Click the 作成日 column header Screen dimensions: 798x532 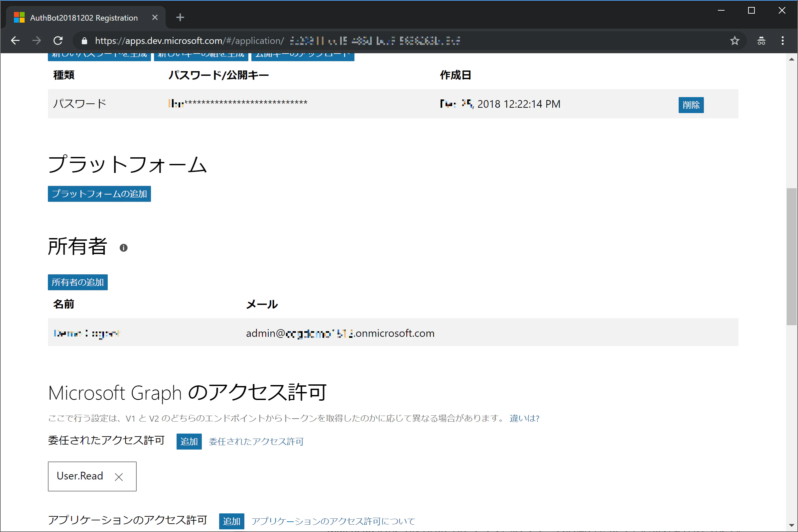coord(455,75)
